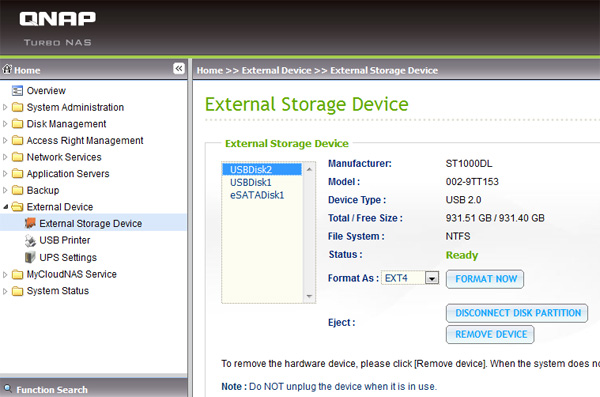The image size is (600, 397).
Task: Click device list scrollbar down arrow
Action: coord(309,297)
